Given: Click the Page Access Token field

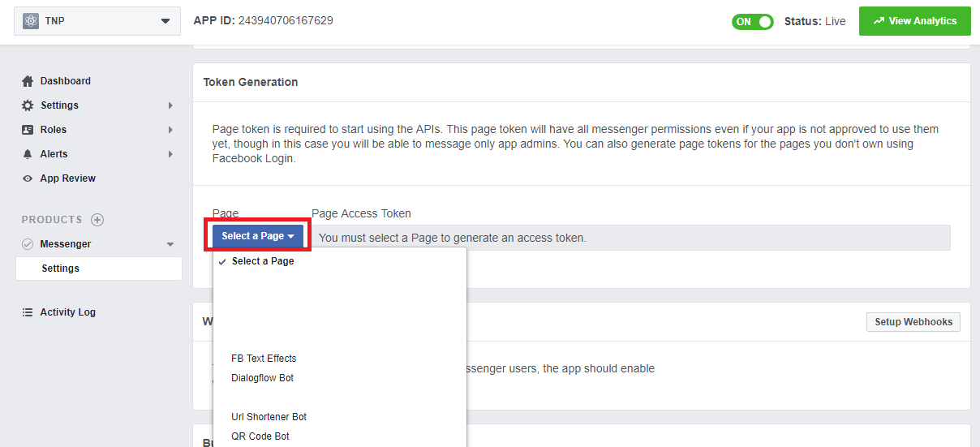Looking at the screenshot, I should click(630, 238).
